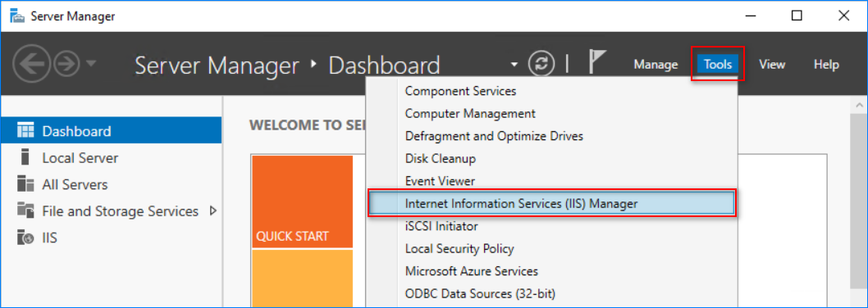Open Defragment and Optimize Drives
Viewport: 868px width, 308px height.
[x=551, y=135]
